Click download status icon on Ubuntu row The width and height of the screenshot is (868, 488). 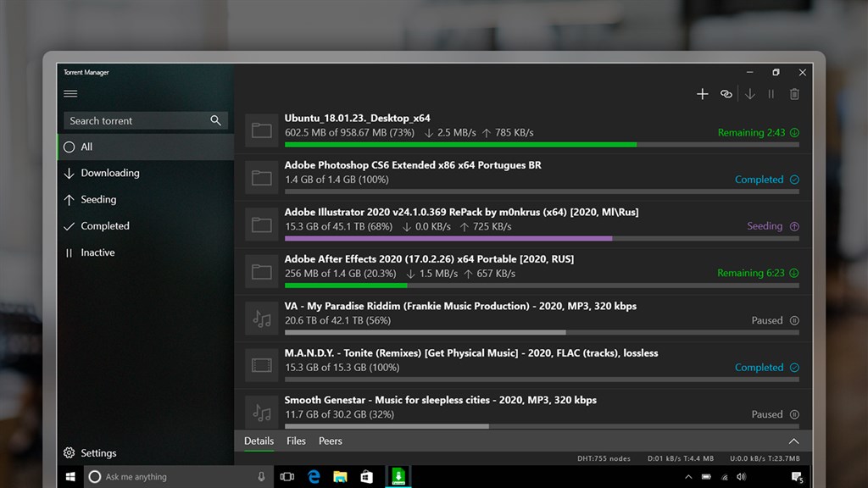(794, 132)
